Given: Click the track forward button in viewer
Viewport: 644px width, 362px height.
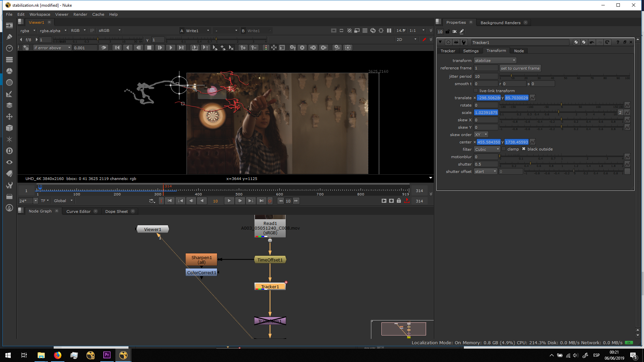Looking at the screenshot, I should point(171,48).
